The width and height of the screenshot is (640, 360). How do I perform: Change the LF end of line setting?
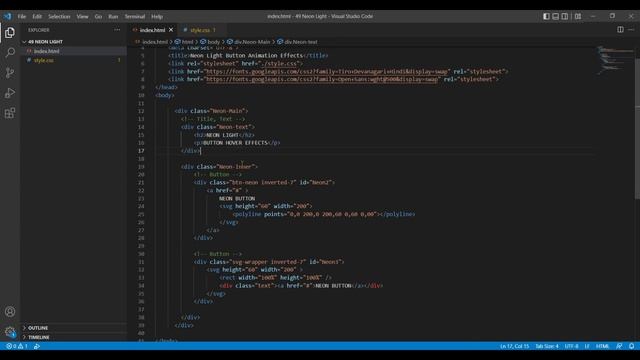[x=587, y=346]
